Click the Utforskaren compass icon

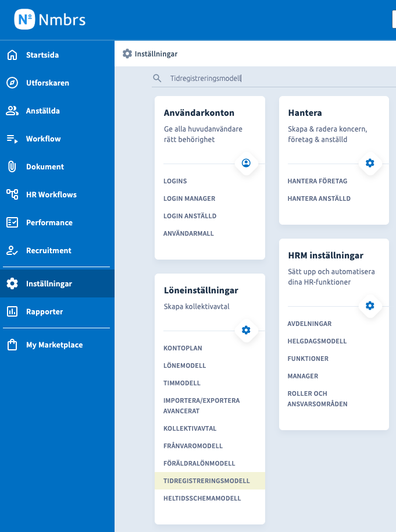(12, 83)
